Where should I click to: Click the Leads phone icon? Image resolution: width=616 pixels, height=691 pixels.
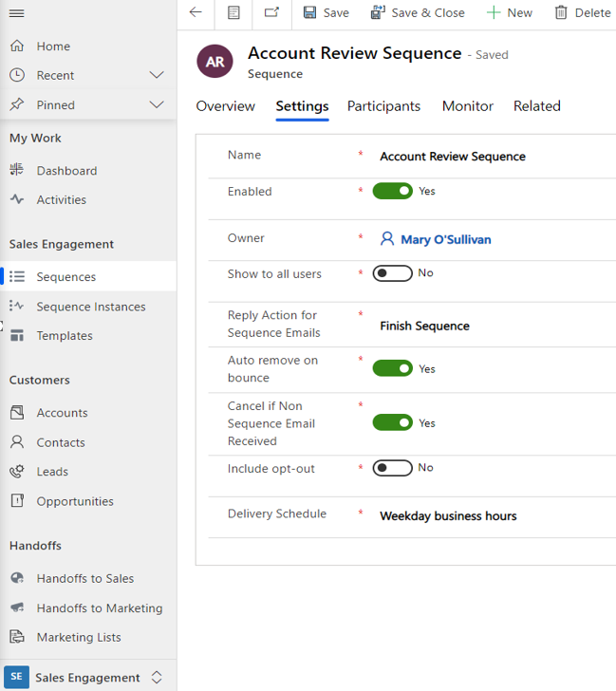click(x=17, y=472)
